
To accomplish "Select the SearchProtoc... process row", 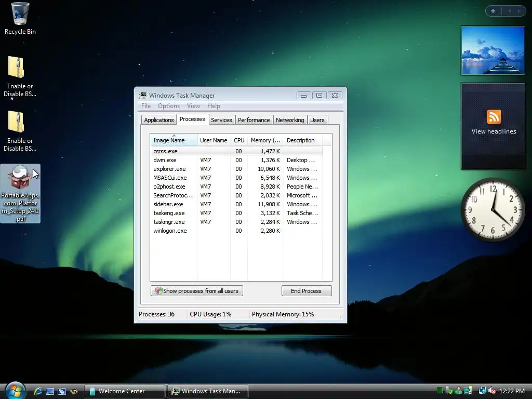I will pyautogui.click(x=236, y=195).
